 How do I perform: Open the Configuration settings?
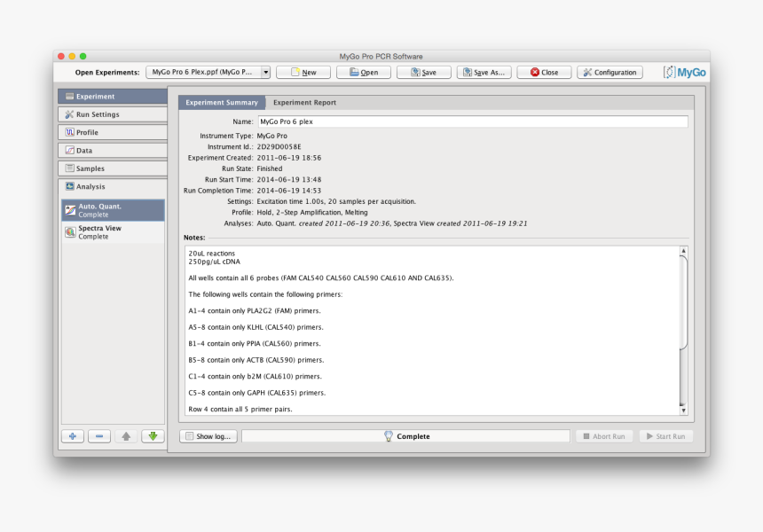pyautogui.click(x=610, y=72)
